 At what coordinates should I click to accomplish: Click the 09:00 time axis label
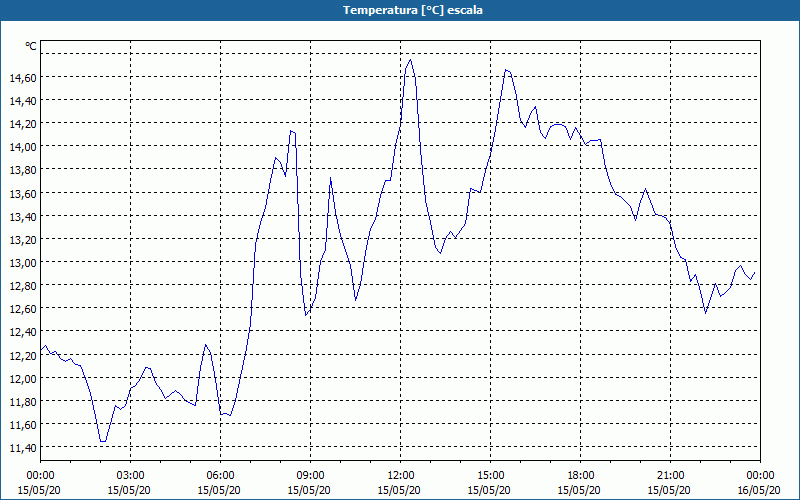pyautogui.click(x=310, y=476)
